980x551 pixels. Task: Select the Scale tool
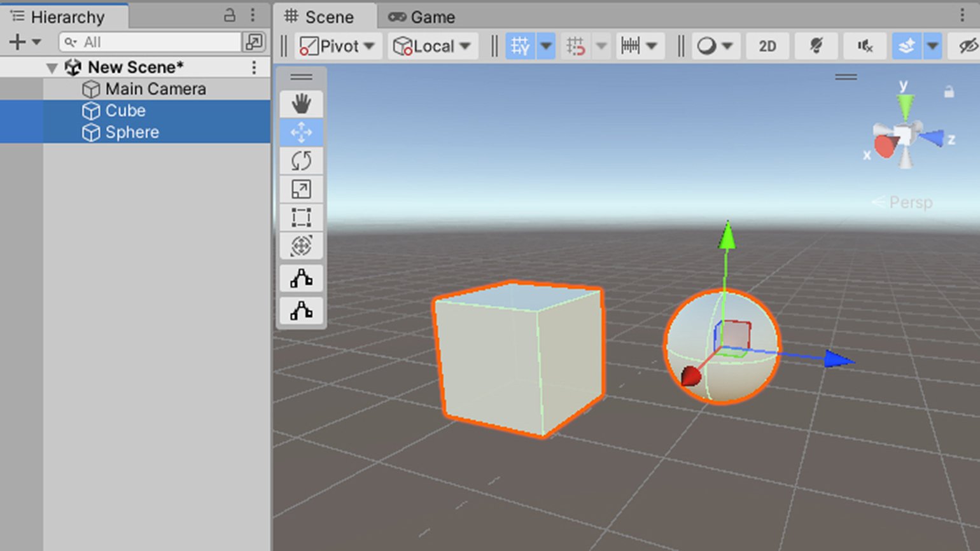coord(301,189)
